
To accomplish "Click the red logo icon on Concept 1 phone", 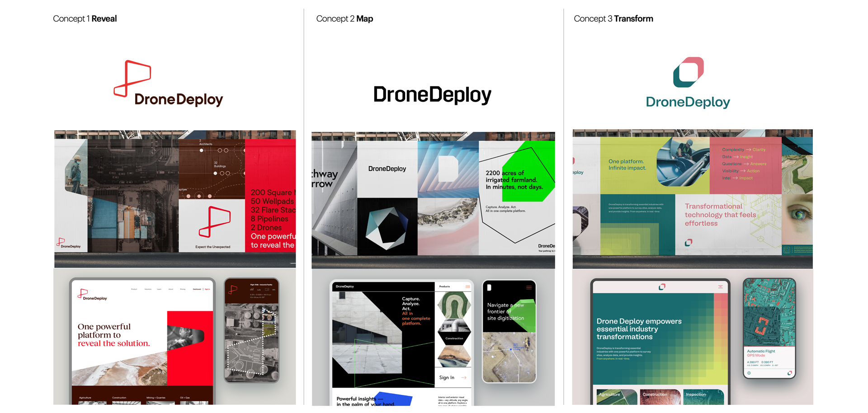I will [233, 290].
